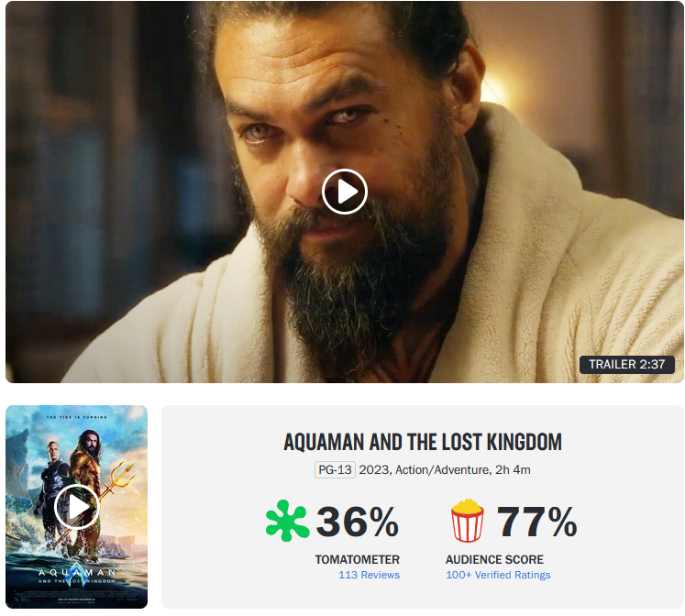Open the 113 Reviews link
This screenshot has height=616, width=685.
click(369, 575)
